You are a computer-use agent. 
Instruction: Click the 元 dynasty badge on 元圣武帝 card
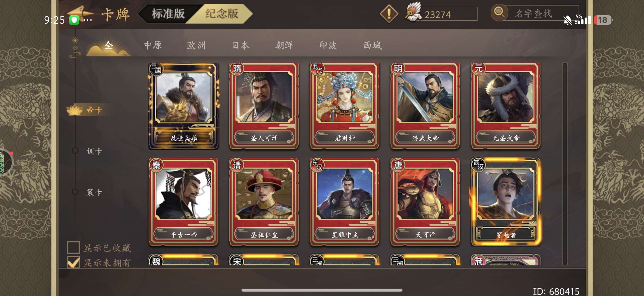[x=478, y=68]
